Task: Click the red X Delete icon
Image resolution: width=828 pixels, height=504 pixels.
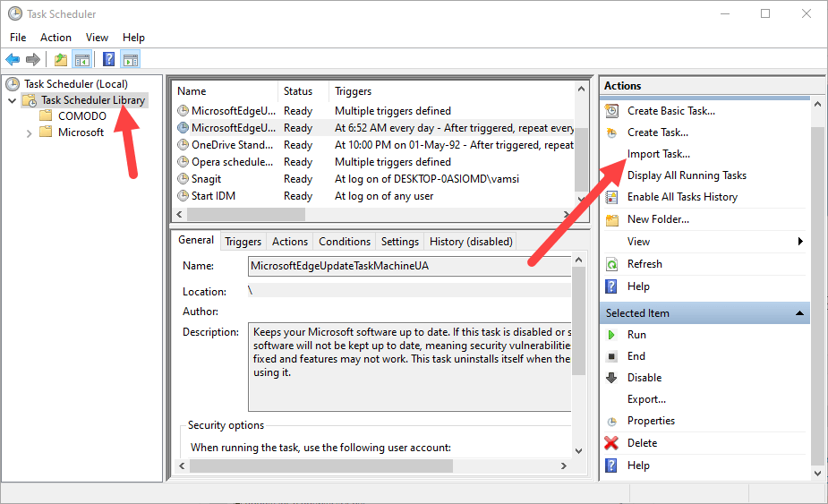Action: click(611, 443)
